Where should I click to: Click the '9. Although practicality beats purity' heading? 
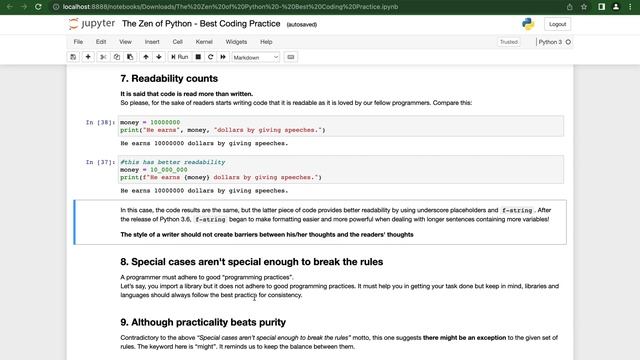(x=203, y=322)
